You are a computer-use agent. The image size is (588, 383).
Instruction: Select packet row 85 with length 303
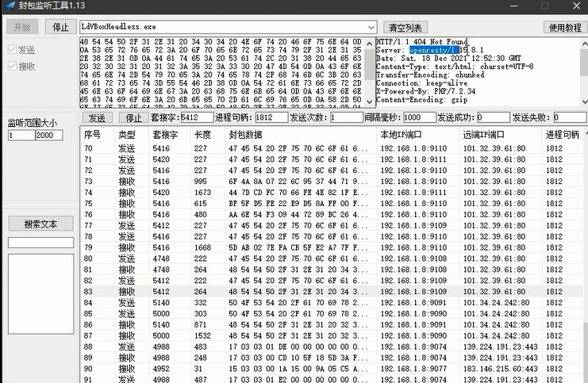coord(332,314)
